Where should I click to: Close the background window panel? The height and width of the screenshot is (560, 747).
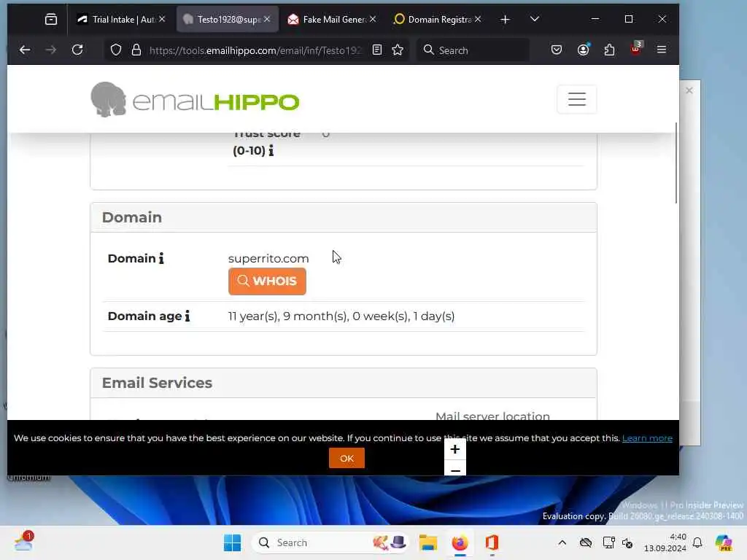pyautogui.click(x=689, y=90)
